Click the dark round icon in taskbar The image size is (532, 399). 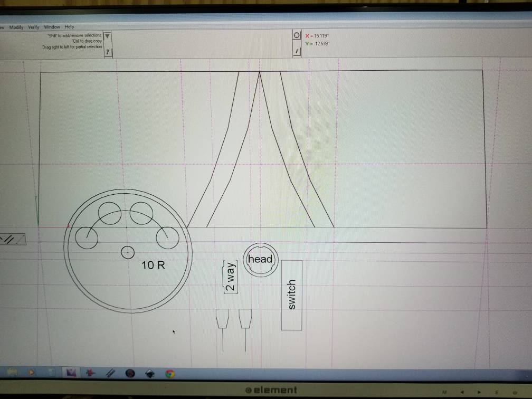130,374
